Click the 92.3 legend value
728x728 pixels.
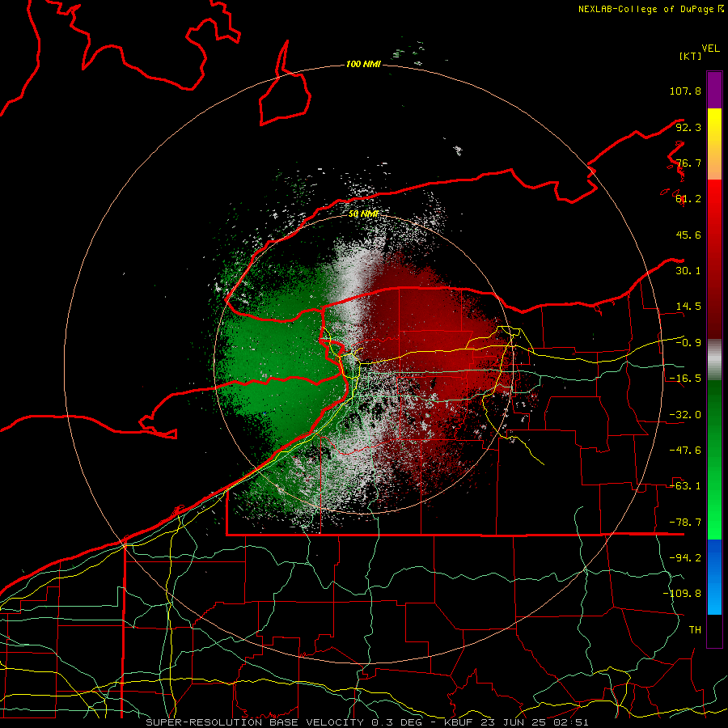pyautogui.click(x=688, y=127)
